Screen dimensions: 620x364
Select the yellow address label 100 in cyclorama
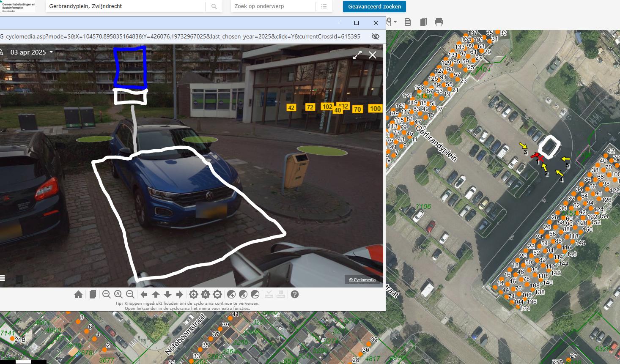[375, 109]
